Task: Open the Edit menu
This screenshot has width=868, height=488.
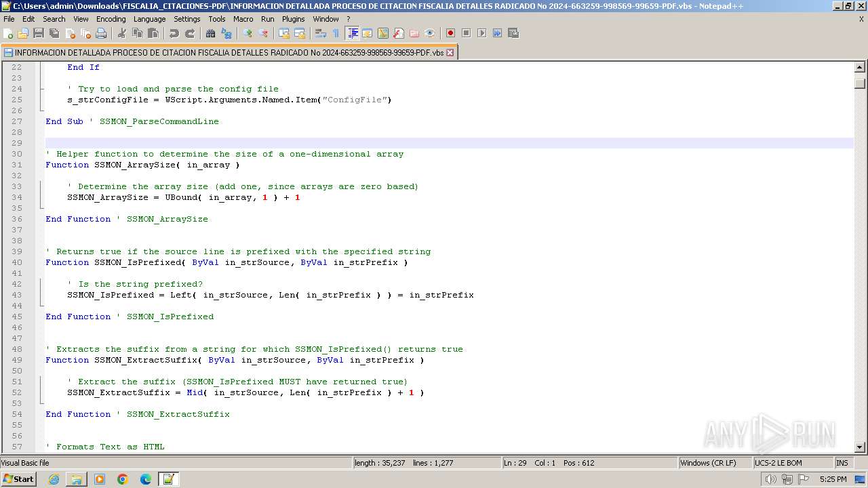Action: (x=28, y=19)
